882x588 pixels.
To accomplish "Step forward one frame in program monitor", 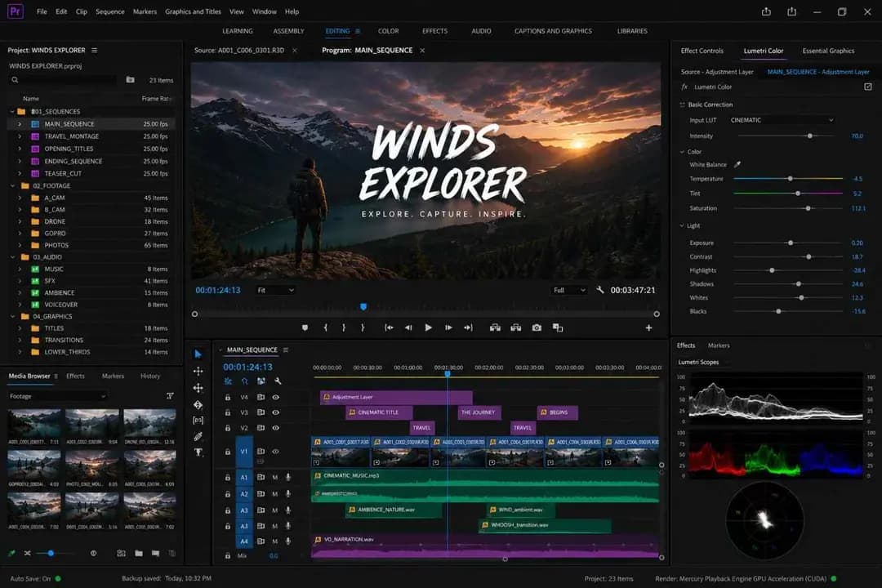I will pos(448,327).
